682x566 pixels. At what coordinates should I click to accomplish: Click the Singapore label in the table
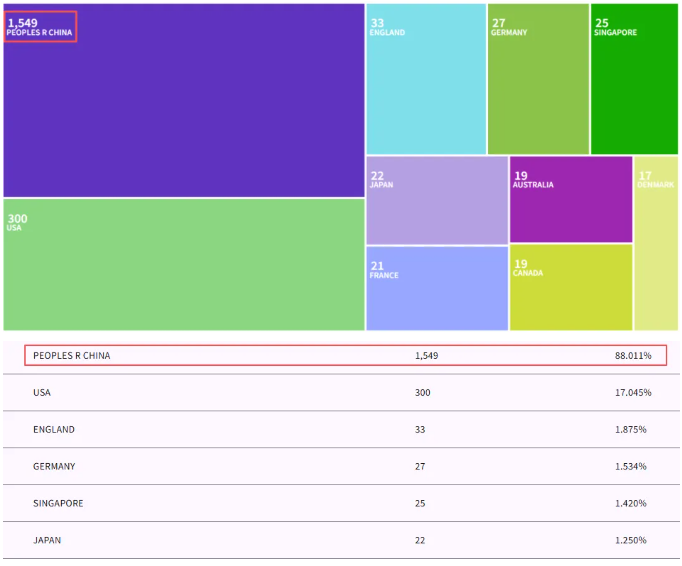tap(58, 504)
